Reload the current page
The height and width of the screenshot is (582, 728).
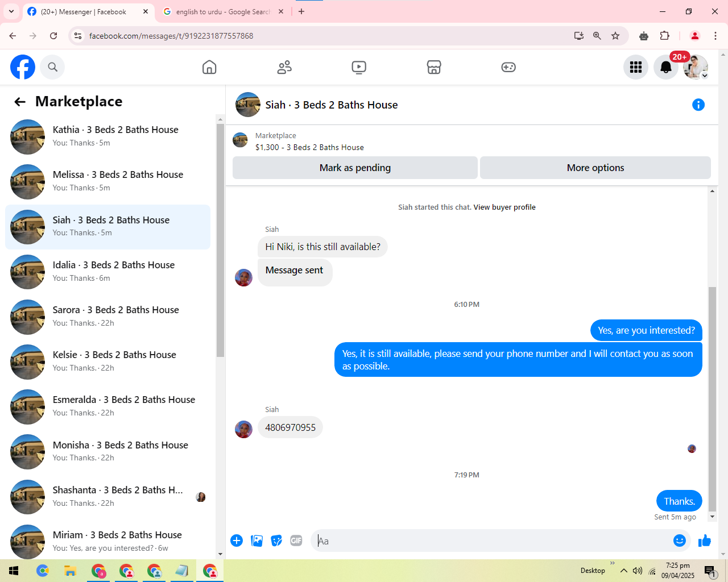coord(53,36)
